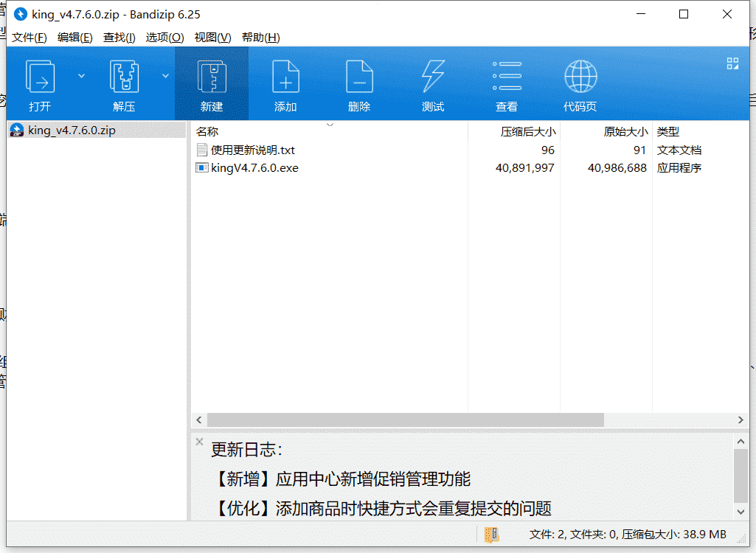Open the 帮助(H) menu
The width and height of the screenshot is (756, 553).
point(261,37)
